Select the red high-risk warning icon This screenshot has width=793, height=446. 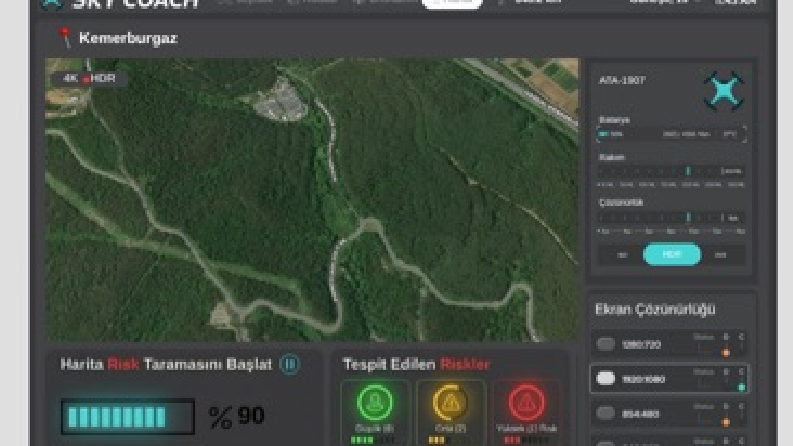coord(526,403)
